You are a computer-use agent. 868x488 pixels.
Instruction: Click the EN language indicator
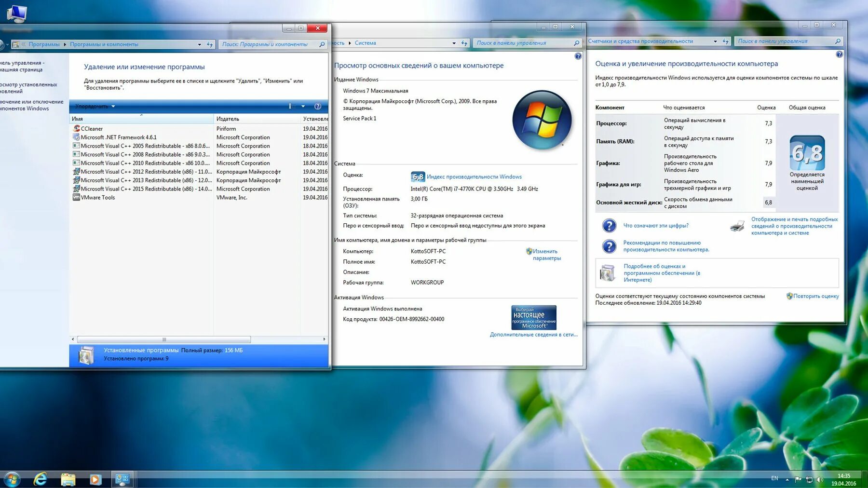774,478
